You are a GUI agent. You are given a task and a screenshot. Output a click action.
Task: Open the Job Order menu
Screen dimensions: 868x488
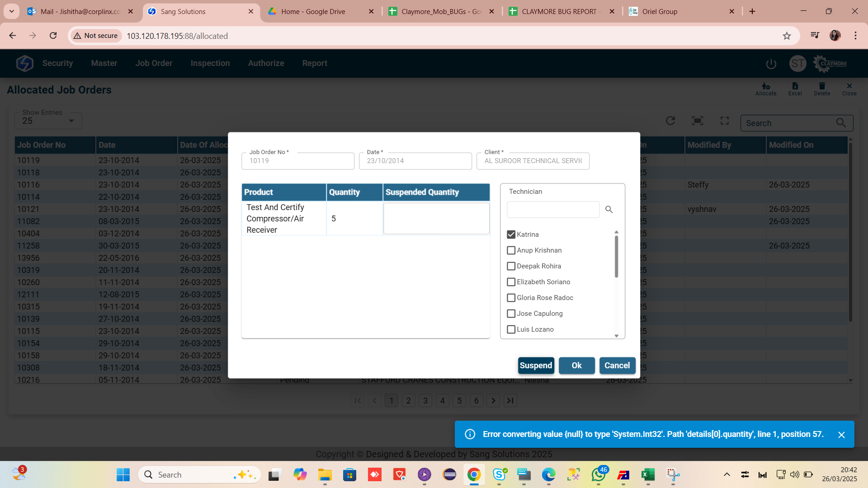pos(154,63)
